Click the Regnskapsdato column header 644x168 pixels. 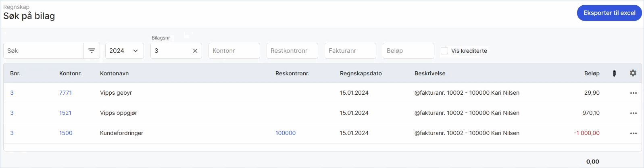tap(361, 73)
